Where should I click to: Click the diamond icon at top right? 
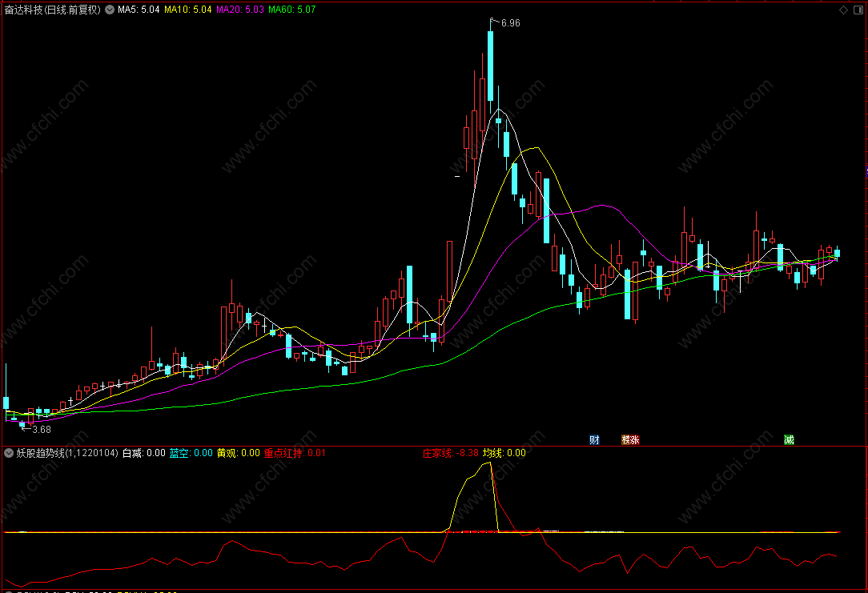coord(844,10)
